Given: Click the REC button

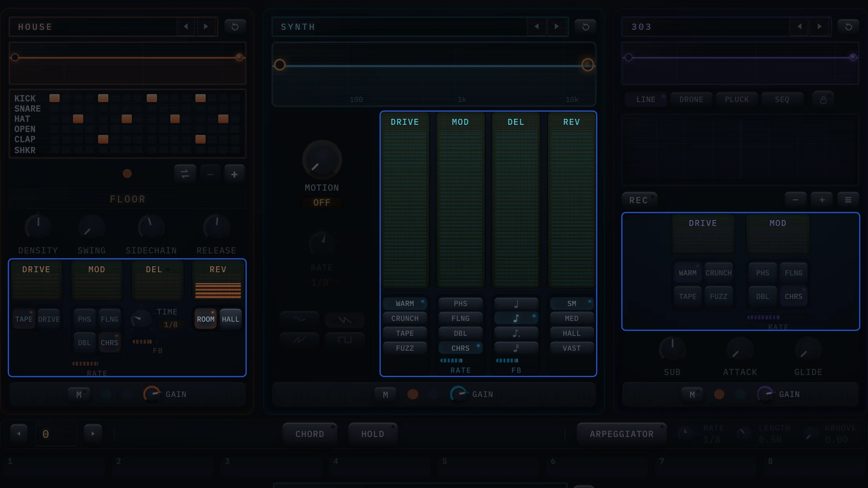Looking at the screenshot, I should (x=639, y=200).
